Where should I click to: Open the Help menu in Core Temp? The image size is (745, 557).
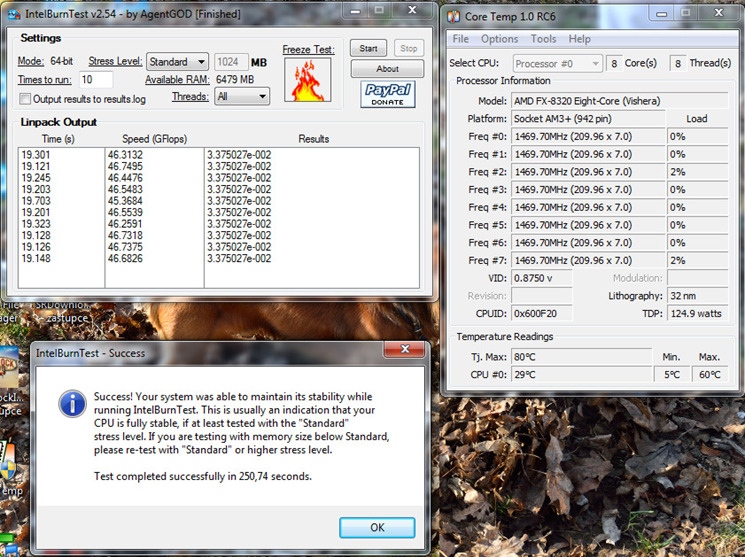click(579, 39)
